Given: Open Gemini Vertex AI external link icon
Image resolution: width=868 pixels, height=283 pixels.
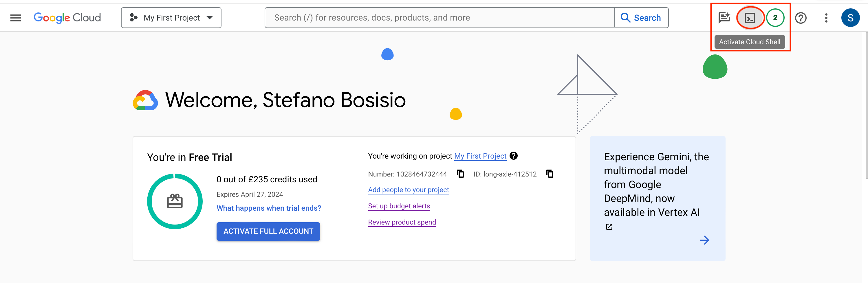Looking at the screenshot, I should pos(609,227).
